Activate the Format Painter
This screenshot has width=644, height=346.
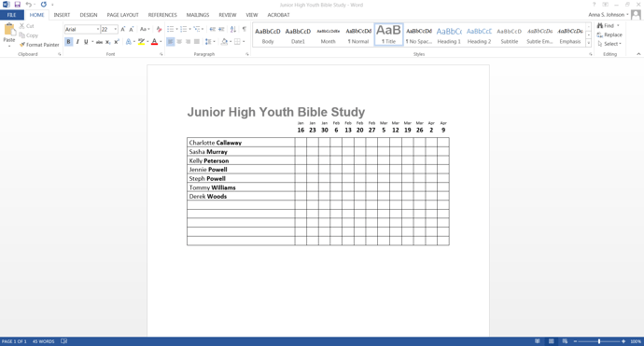tap(39, 45)
